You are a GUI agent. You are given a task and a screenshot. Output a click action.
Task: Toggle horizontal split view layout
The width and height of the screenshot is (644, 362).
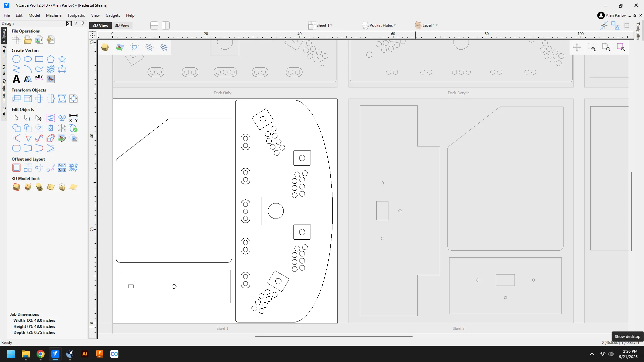pyautogui.click(x=154, y=25)
